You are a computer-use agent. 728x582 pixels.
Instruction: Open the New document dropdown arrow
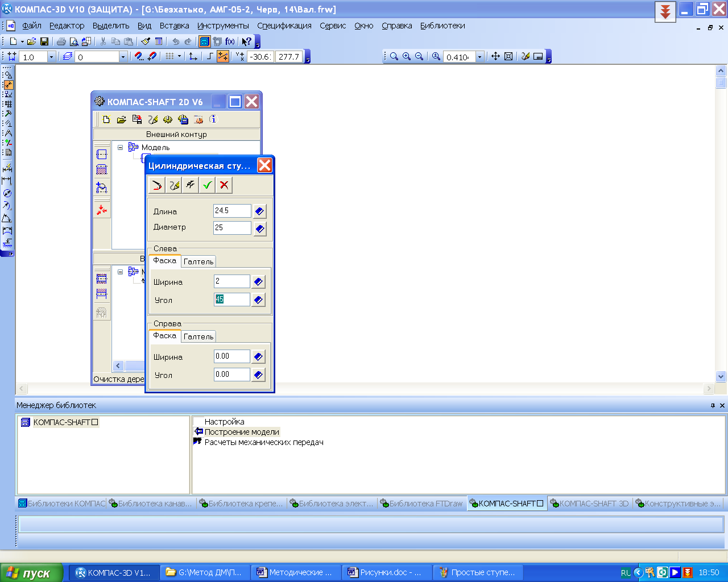[22, 41]
